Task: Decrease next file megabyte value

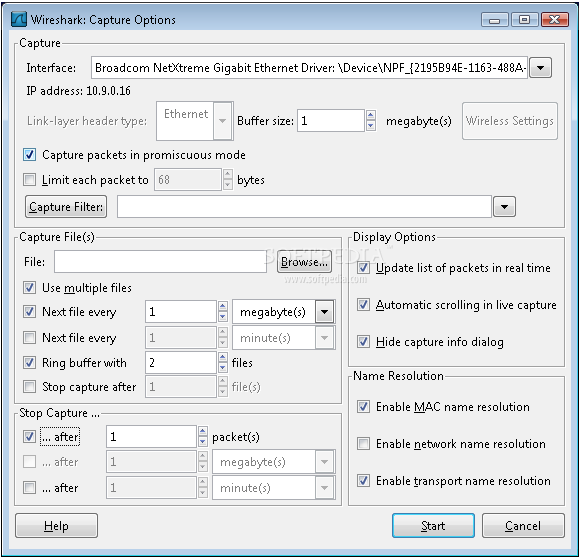Action: (x=223, y=317)
